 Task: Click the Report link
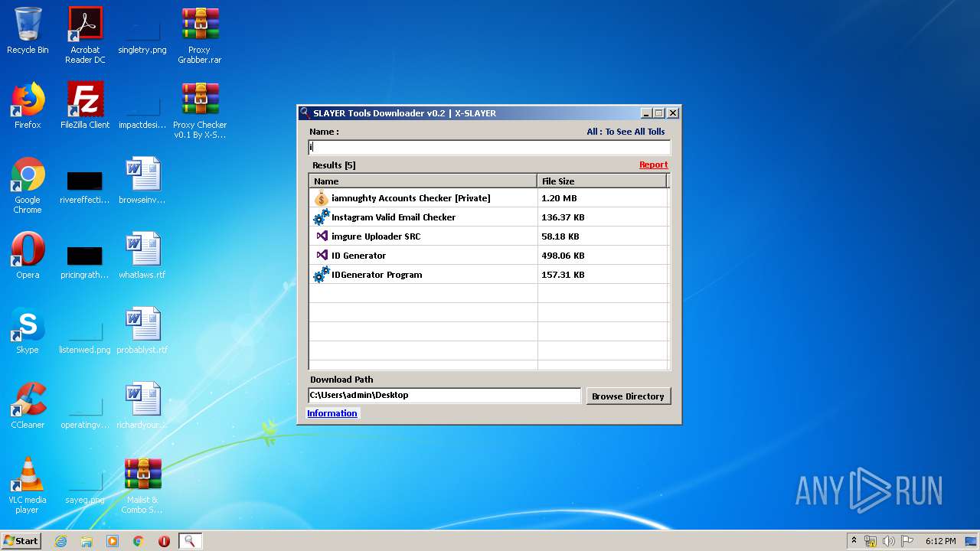[x=653, y=165]
